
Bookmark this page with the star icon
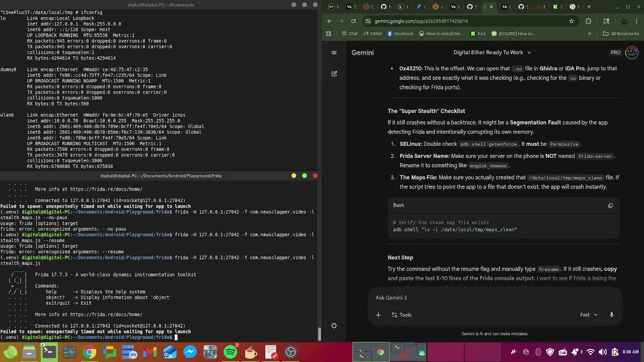(572, 21)
